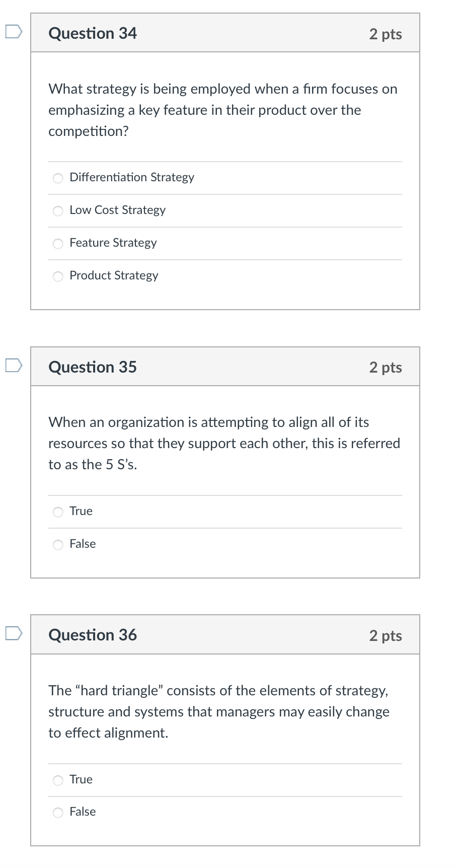Click the Question 36 header
The height and width of the screenshot is (868, 457).
pyautogui.click(x=93, y=634)
